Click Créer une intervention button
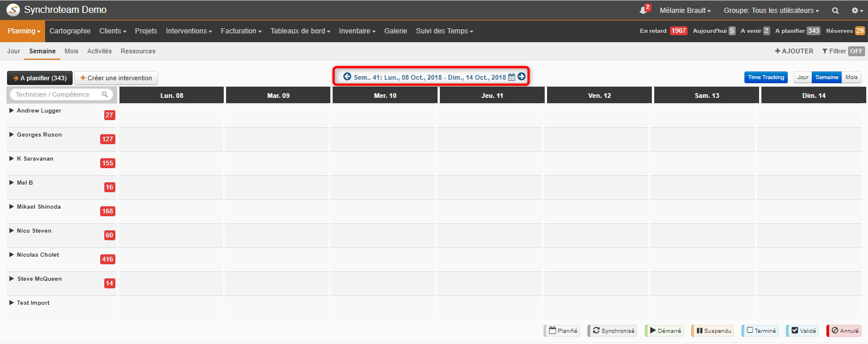The image size is (868, 344). click(116, 78)
